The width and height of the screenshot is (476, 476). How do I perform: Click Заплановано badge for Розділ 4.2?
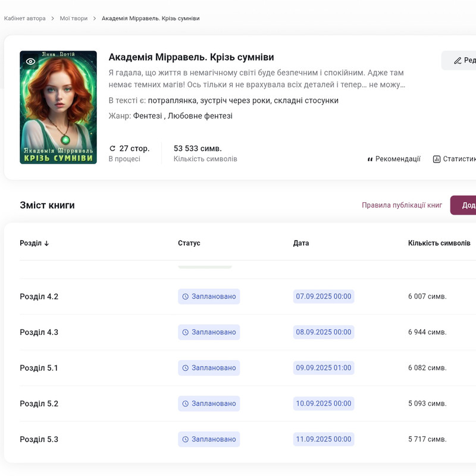(x=209, y=296)
